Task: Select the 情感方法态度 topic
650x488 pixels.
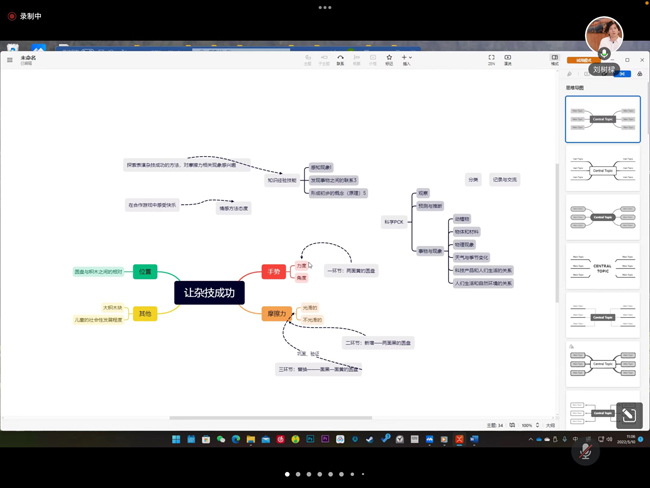Action: pyautogui.click(x=234, y=208)
